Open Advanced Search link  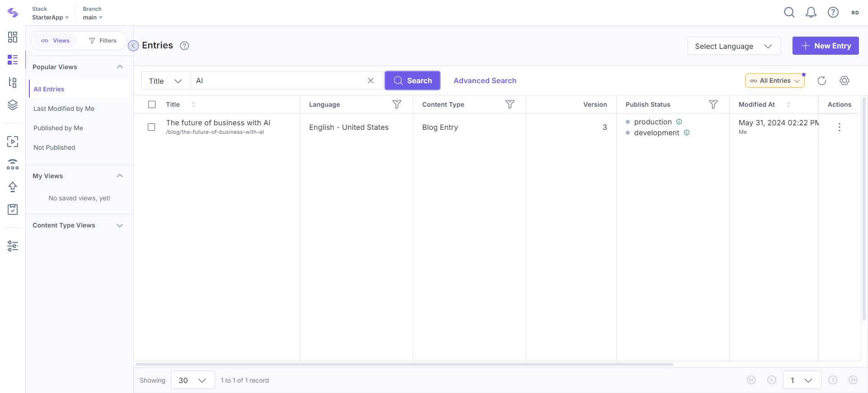pos(485,80)
